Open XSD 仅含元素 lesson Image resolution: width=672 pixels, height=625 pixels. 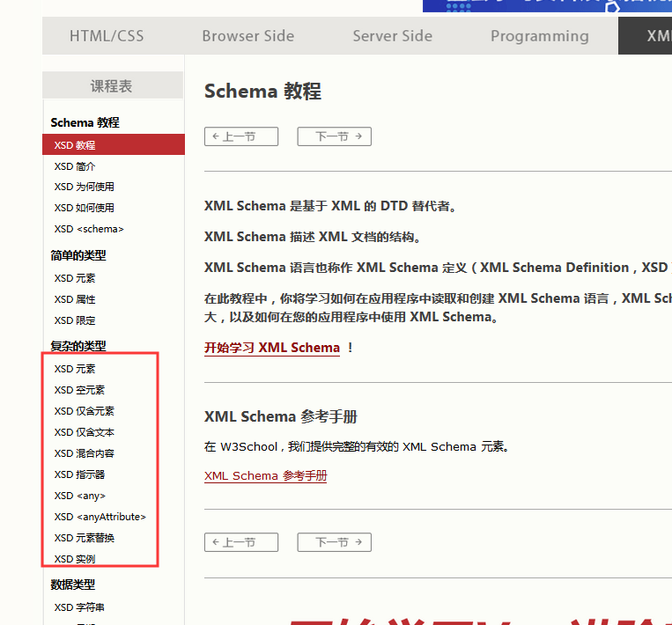(x=84, y=411)
